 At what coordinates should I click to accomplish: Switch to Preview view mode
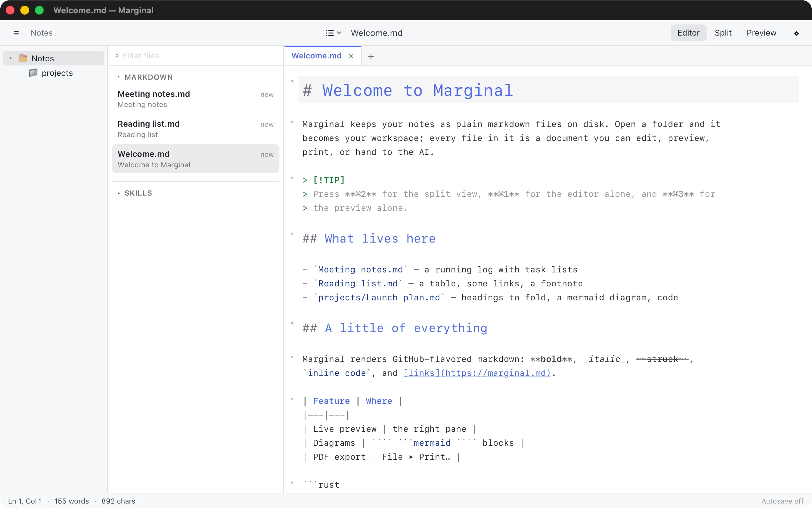pyautogui.click(x=761, y=33)
